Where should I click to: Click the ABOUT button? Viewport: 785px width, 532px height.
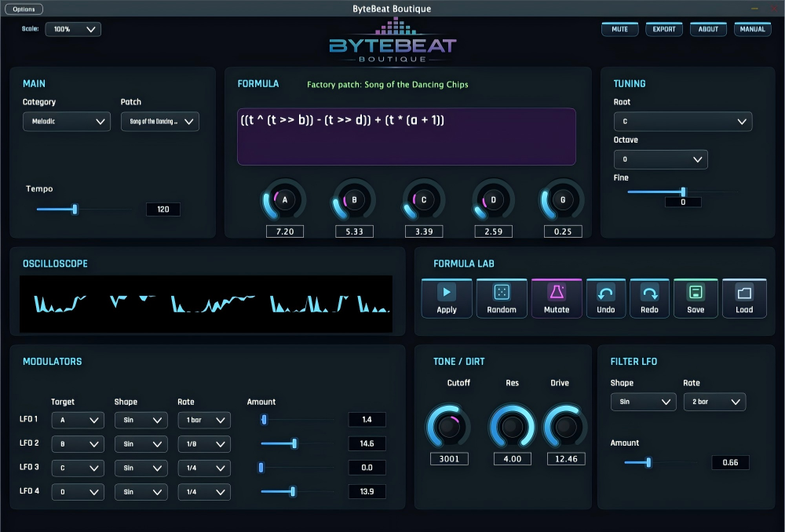click(x=708, y=29)
